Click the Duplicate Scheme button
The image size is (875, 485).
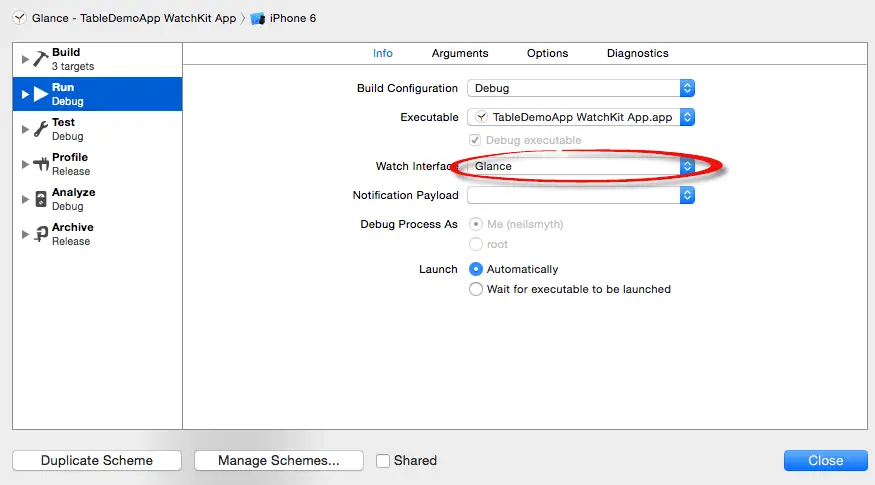97,460
